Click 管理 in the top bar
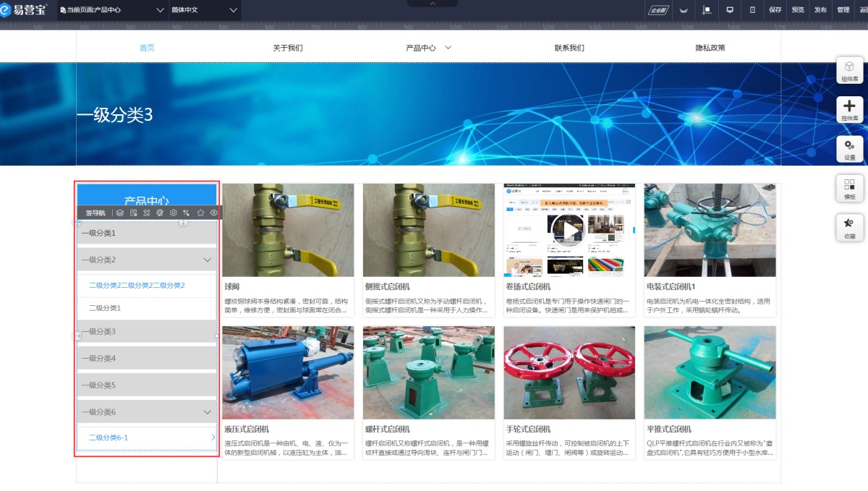Screen dimensions: 868x491 [x=843, y=10]
